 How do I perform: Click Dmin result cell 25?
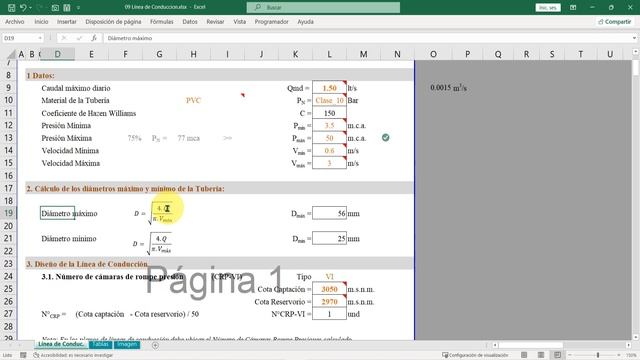tap(329, 238)
